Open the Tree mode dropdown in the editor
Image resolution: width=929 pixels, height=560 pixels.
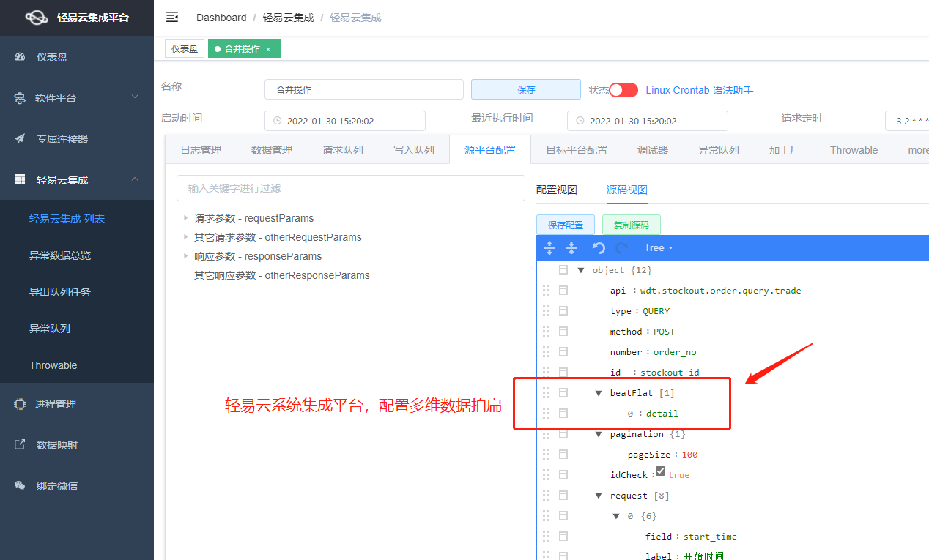click(657, 248)
